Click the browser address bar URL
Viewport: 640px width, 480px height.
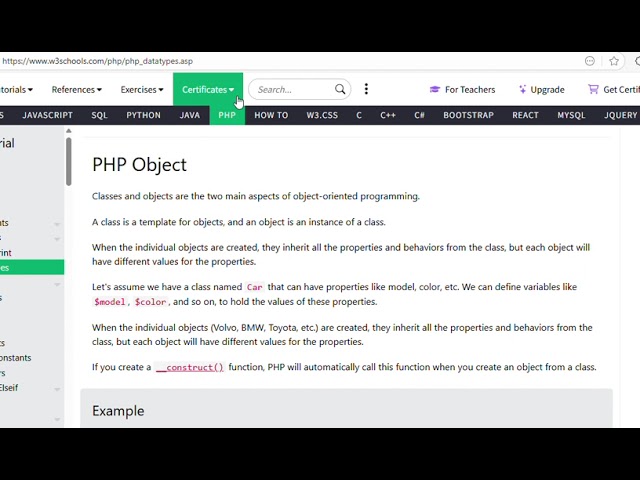tap(97, 61)
